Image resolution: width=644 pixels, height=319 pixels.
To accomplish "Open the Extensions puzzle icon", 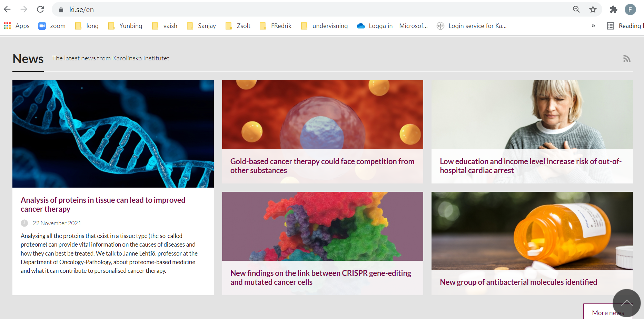I will click(613, 9).
